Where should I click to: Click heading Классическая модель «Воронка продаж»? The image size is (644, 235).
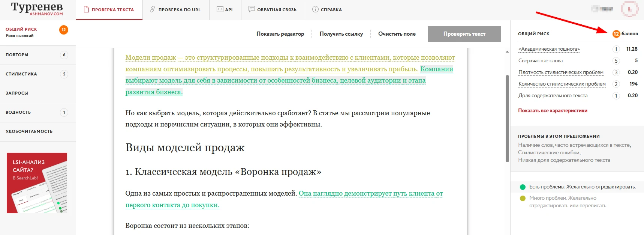[223, 172]
